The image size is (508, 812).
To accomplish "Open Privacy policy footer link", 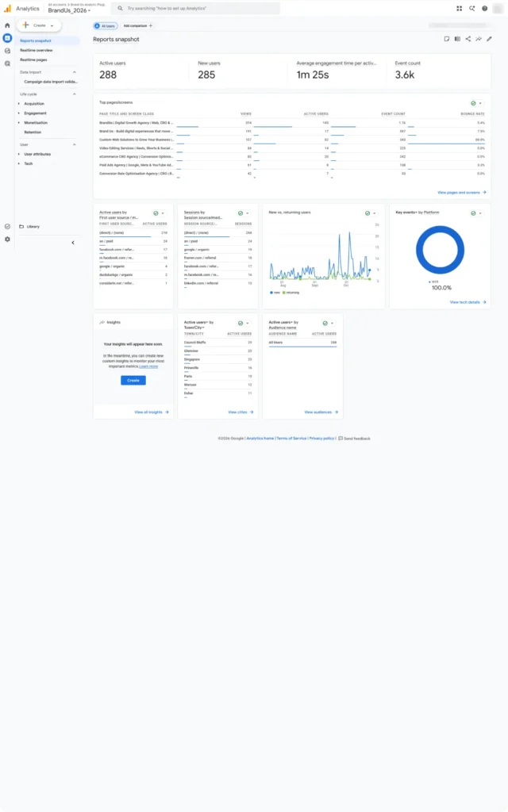I will pos(321,438).
